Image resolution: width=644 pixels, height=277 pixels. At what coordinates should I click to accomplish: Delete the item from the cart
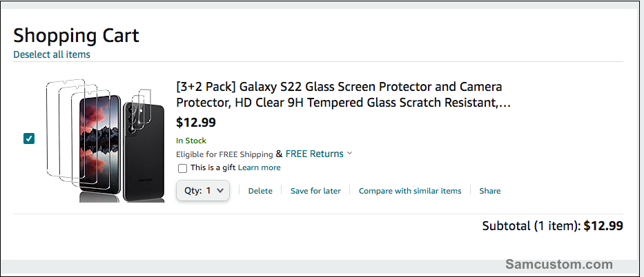[x=260, y=191]
